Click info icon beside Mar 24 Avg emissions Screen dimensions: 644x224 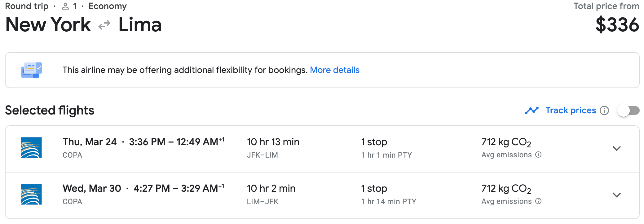[x=539, y=155]
